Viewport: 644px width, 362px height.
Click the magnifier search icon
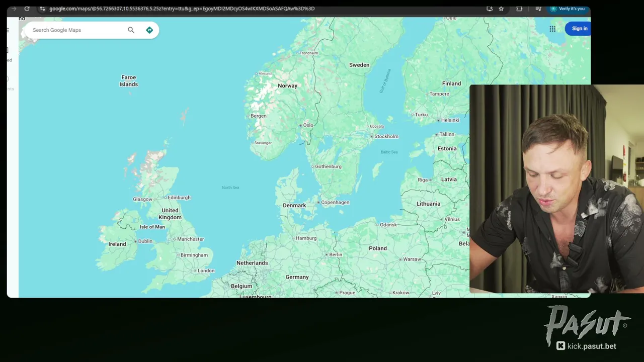pos(131,30)
